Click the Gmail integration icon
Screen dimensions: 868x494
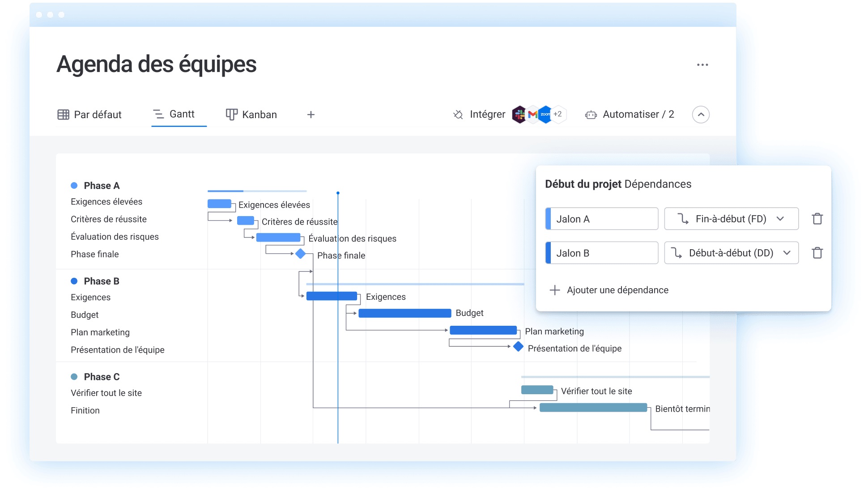(x=532, y=114)
